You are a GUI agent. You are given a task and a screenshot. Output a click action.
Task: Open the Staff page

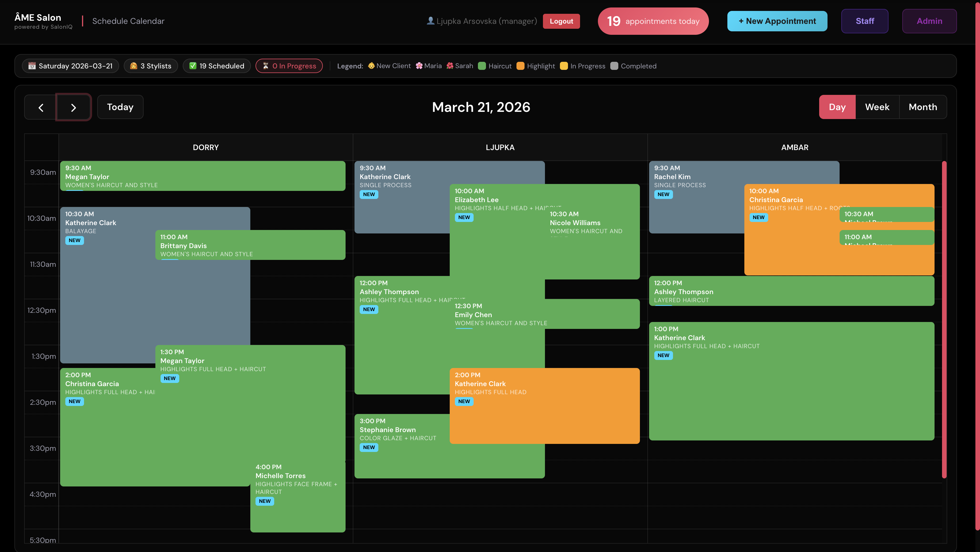pos(865,21)
